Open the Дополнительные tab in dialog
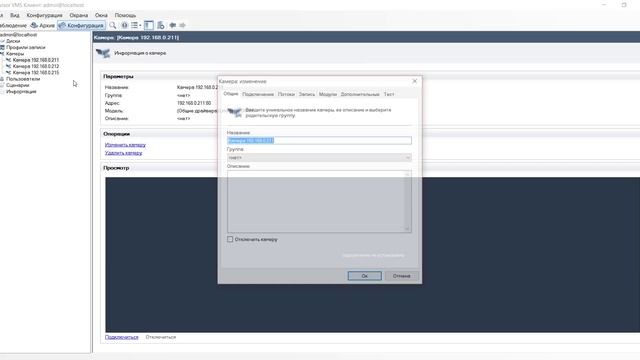640x360 pixels. click(360, 94)
